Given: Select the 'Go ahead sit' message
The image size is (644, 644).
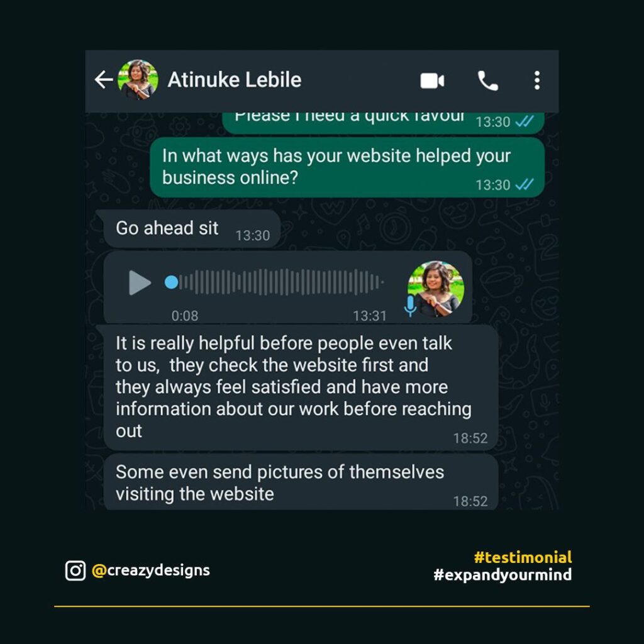Looking at the screenshot, I should click(x=192, y=229).
